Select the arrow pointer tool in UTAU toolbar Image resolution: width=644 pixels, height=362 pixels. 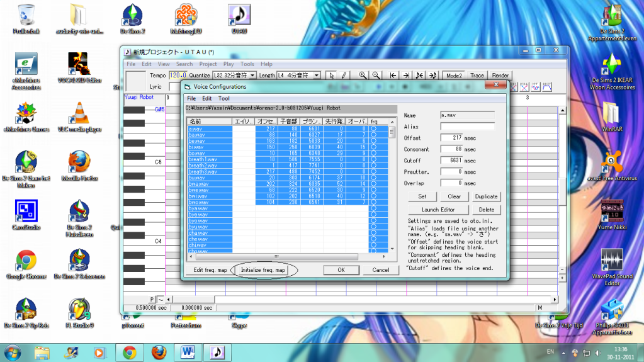click(332, 76)
